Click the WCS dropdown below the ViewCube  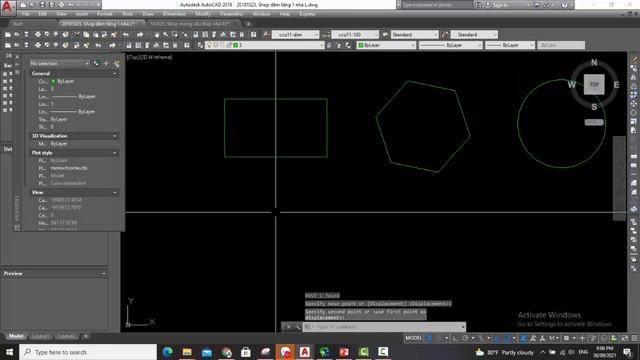click(594, 122)
